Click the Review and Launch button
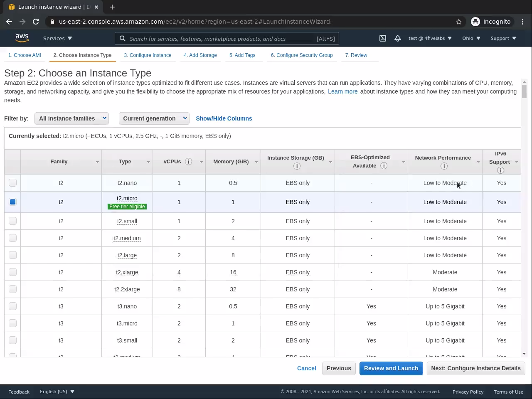 [391, 368]
